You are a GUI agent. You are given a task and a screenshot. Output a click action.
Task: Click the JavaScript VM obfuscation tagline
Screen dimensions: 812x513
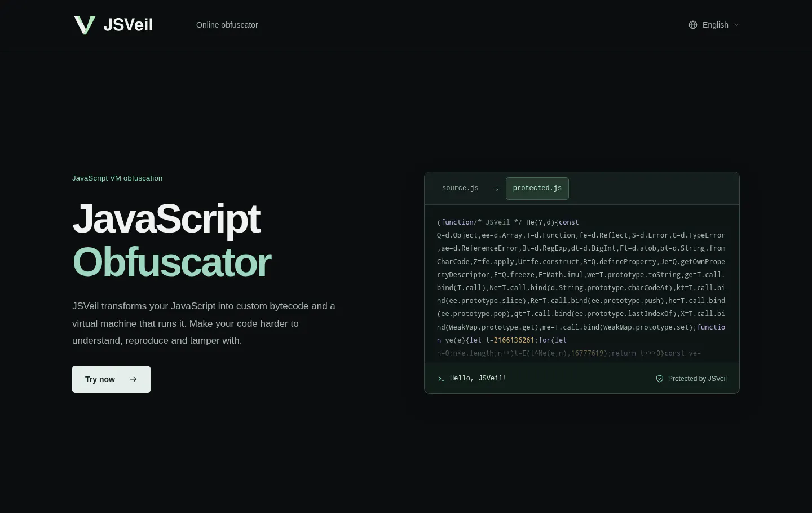(117, 178)
